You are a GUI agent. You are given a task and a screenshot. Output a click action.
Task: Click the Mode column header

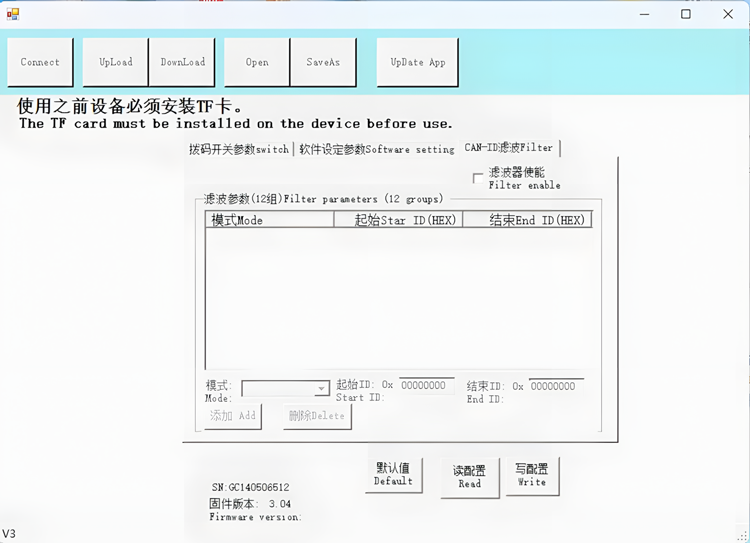(x=270, y=220)
